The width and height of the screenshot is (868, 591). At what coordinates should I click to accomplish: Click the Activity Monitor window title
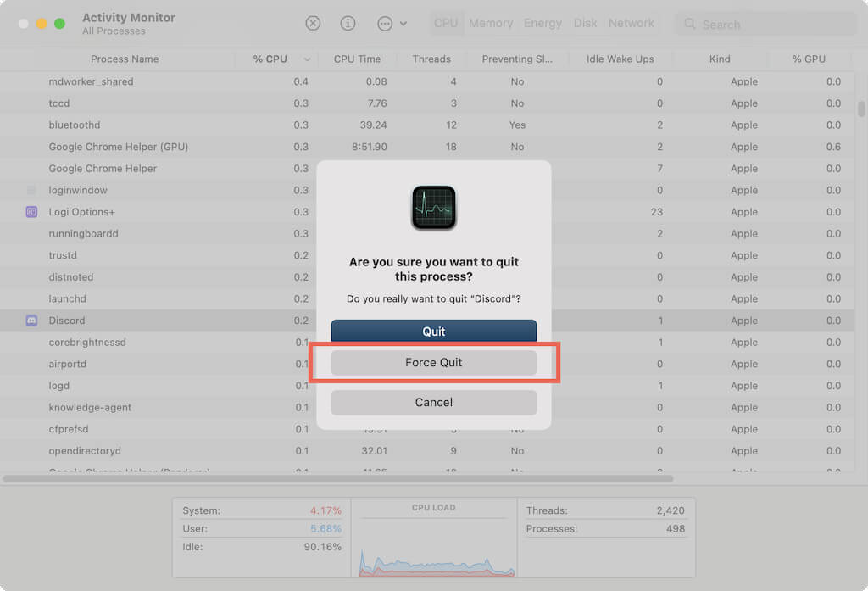(x=129, y=17)
